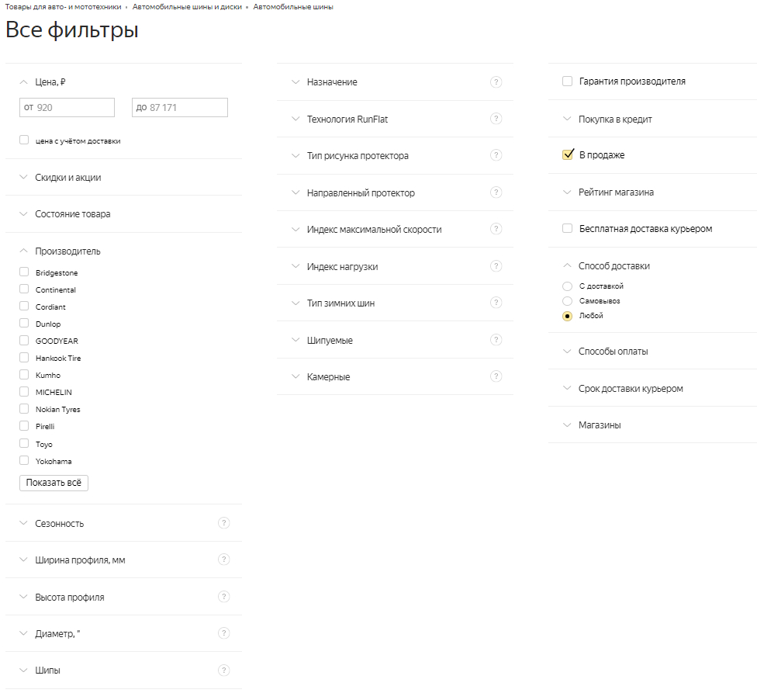The image size is (757, 700).
Task: Open help icon next to Назначение
Action: 496,82
